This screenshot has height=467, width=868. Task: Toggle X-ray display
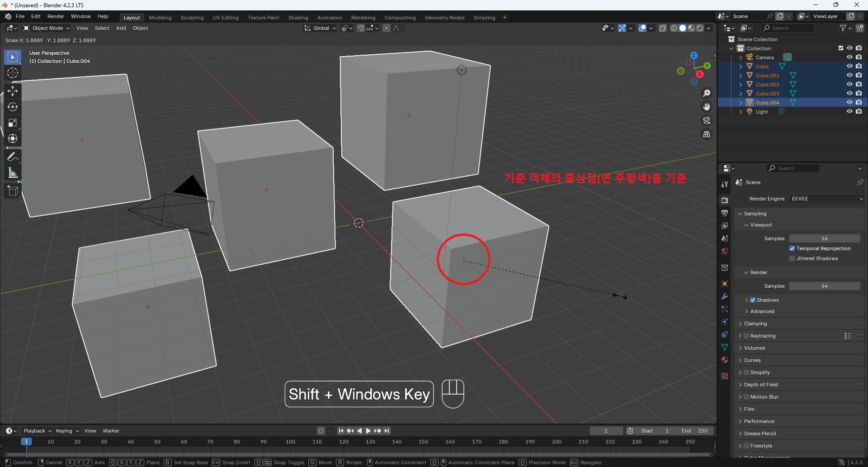pyautogui.click(x=662, y=28)
